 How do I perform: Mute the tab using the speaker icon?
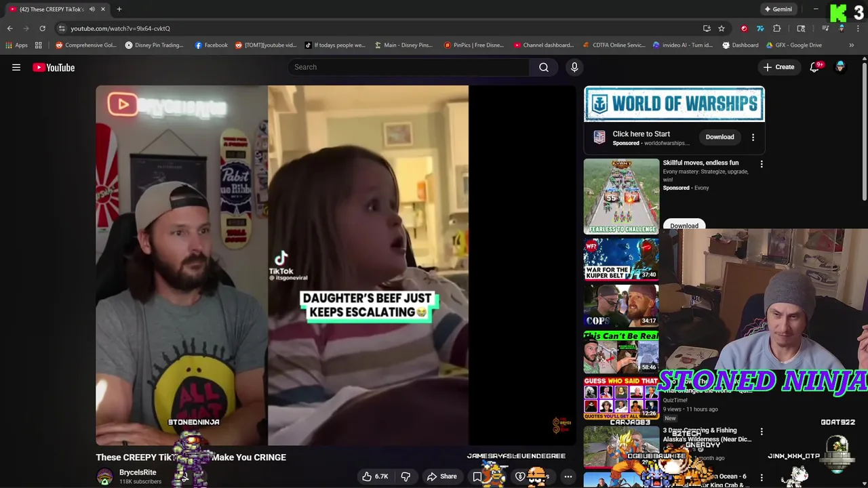92,9
